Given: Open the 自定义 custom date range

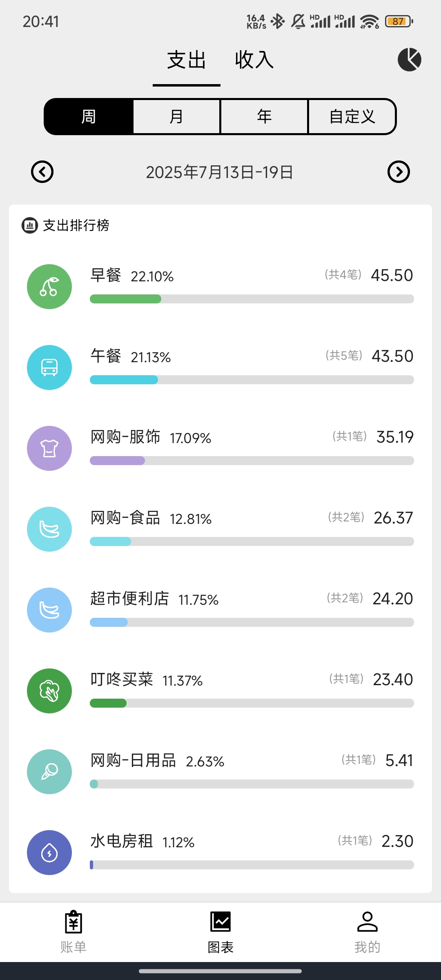Looking at the screenshot, I should [x=352, y=117].
